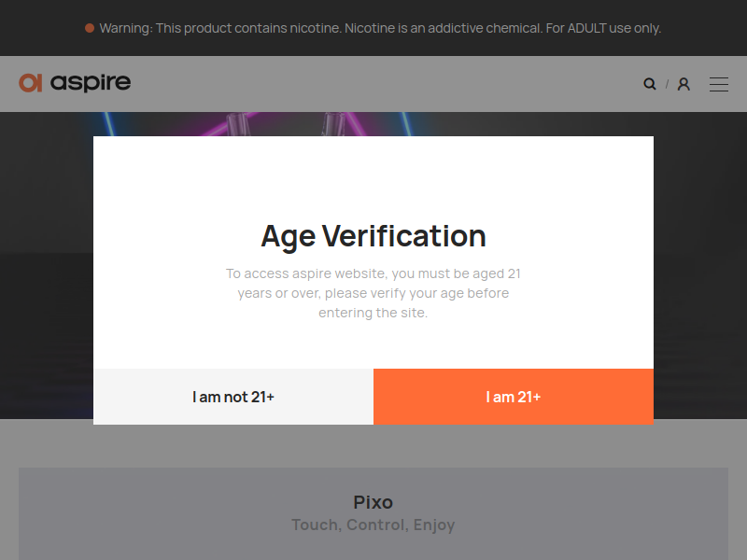The image size is (747, 560).
Task: Click the dimmed backdrop left of the modal
Action: (x=47, y=280)
